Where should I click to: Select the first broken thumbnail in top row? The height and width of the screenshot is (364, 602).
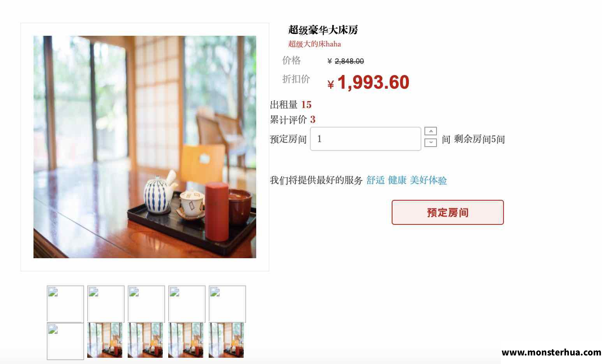tap(65, 304)
